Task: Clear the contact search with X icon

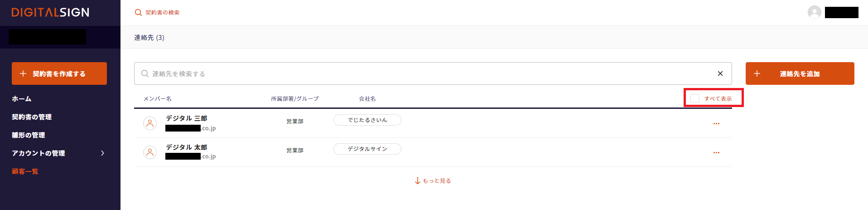Action: (x=720, y=73)
